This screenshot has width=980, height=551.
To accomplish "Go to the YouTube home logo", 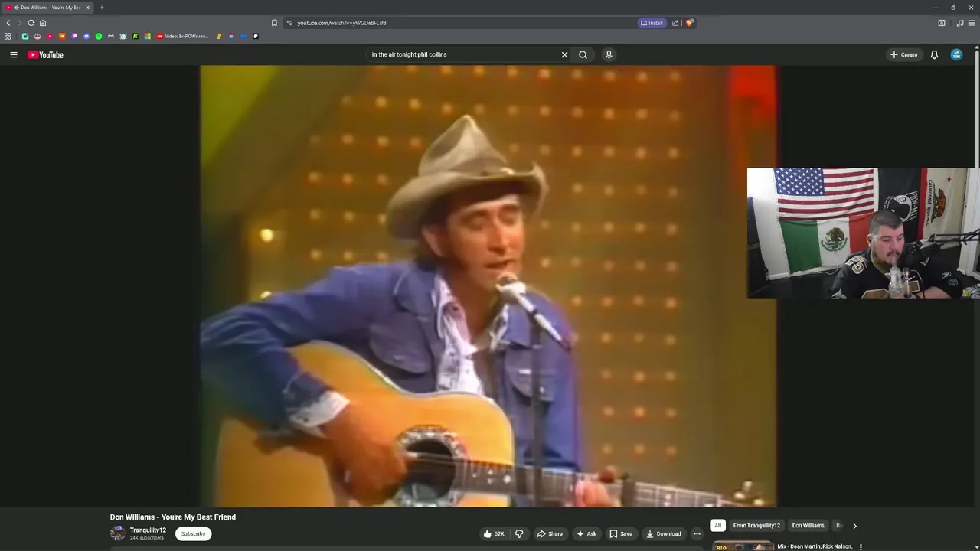I will [x=45, y=54].
